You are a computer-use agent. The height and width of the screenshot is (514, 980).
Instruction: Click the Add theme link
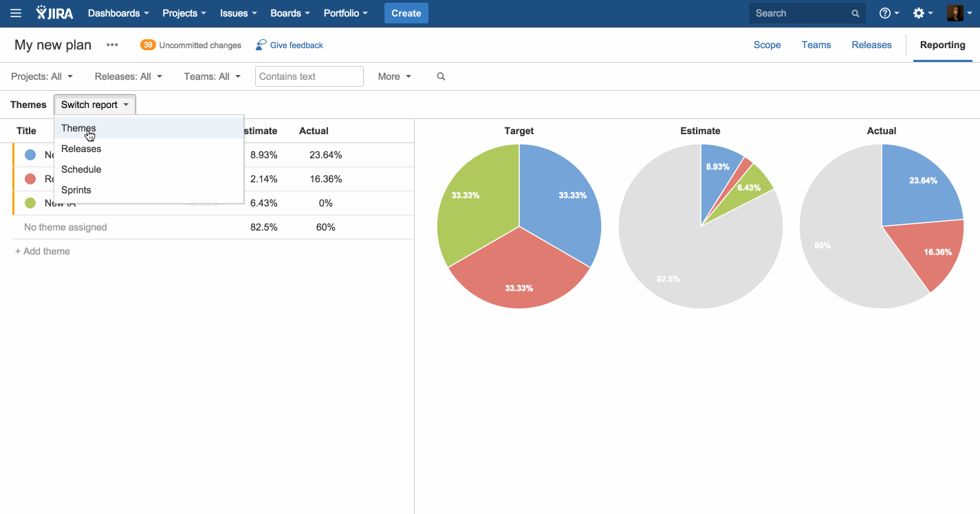coord(42,250)
